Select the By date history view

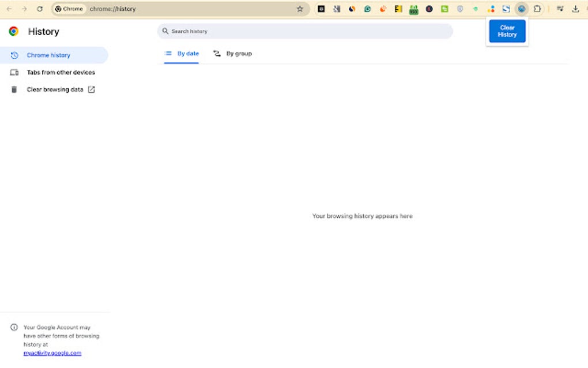182,53
